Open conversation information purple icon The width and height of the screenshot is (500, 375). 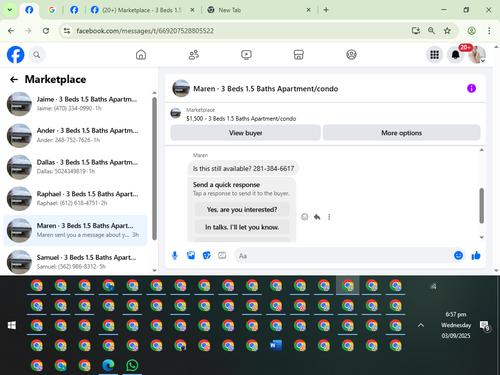coord(471,88)
